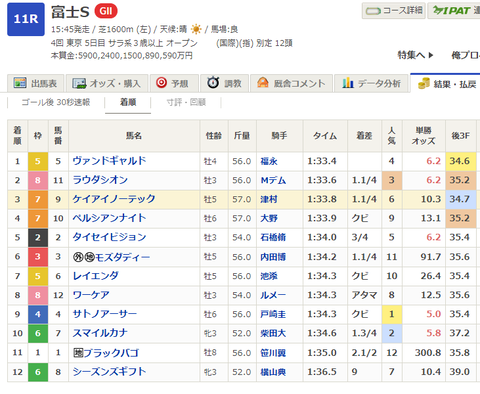The width and height of the screenshot is (480, 394).
Task: Open the コース詳細 button
Action: coord(394,11)
